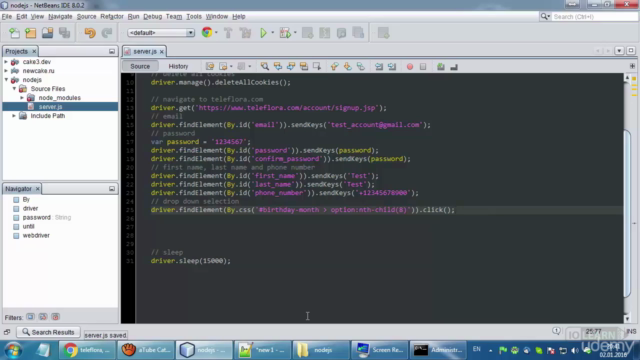Select the server.js editor tab
640x360 pixels.
click(x=144, y=51)
